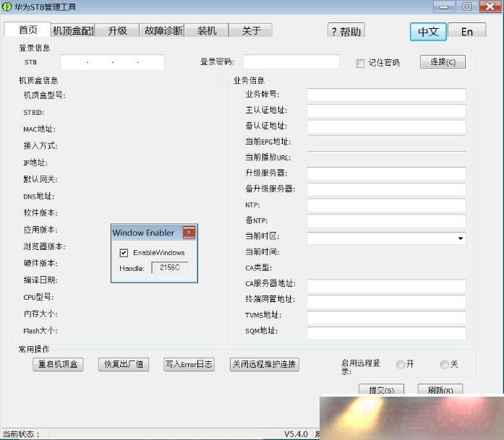504x440 pixels.
Task: Open the 装机 tab
Action: (207, 30)
